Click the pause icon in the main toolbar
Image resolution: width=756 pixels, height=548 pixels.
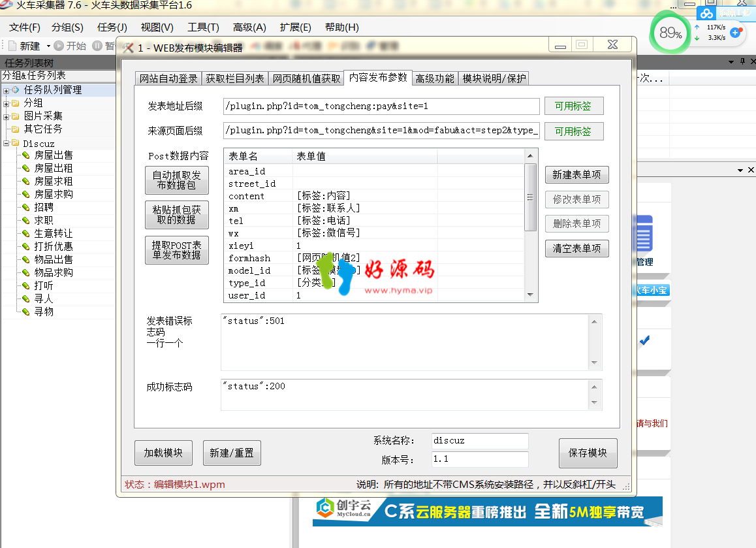(97, 46)
